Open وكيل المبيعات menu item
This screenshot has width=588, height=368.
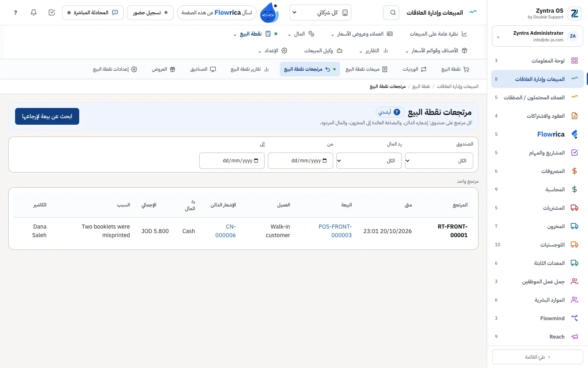(x=323, y=51)
